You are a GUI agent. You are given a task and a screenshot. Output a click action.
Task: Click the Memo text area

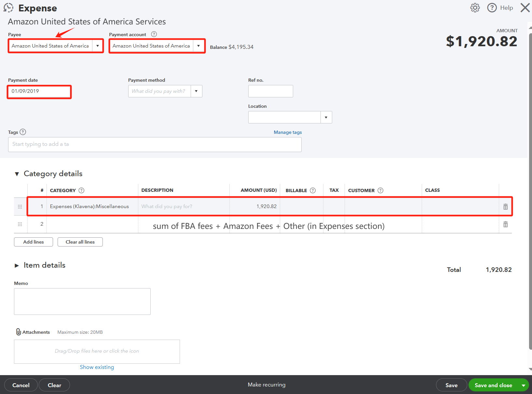(x=82, y=302)
